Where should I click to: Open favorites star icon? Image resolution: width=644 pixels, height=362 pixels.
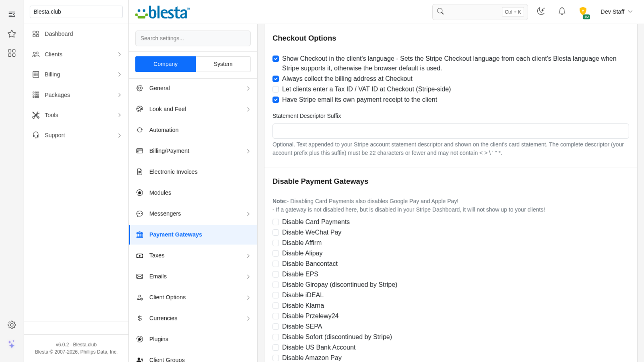coord(12,34)
